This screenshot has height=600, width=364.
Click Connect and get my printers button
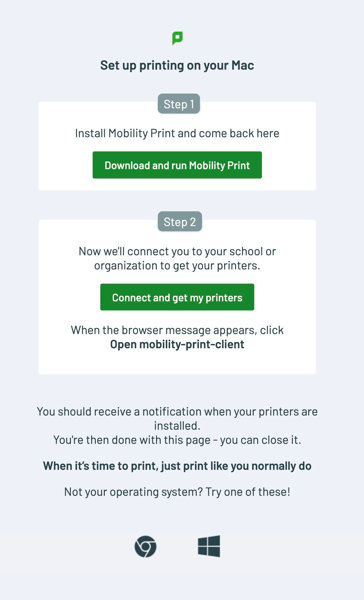pyautogui.click(x=177, y=297)
